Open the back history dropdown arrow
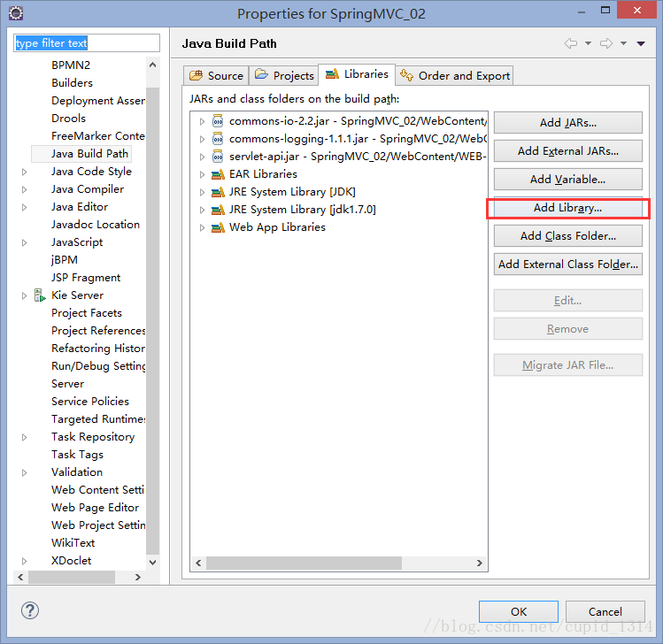The image size is (663, 644). tap(588, 43)
